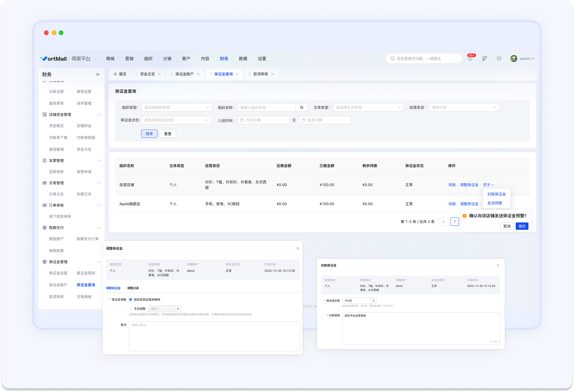Click the search icon in global search box
This screenshot has height=392, width=574.
(x=392, y=58)
